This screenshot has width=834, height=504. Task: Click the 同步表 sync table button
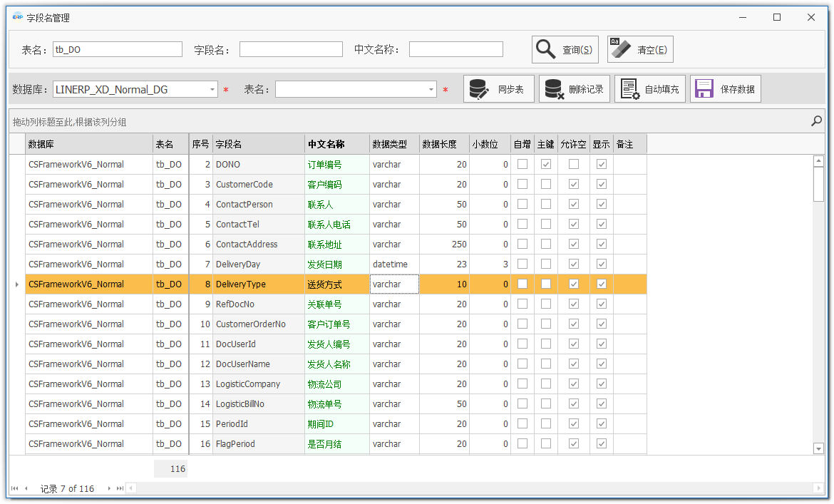pyautogui.click(x=499, y=89)
